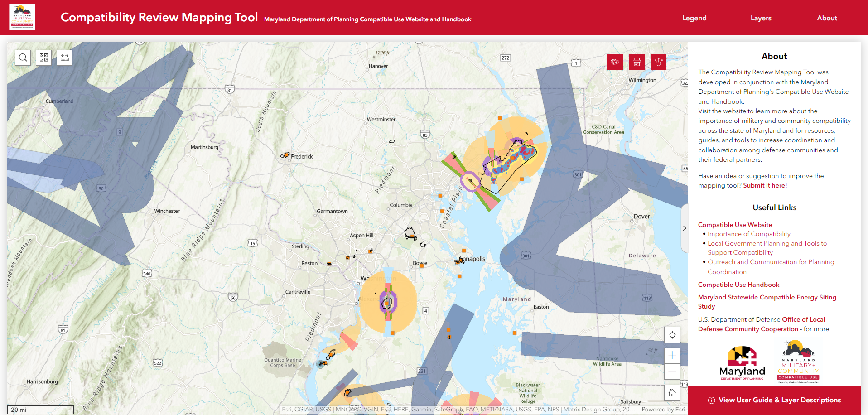Zoom in on the map
This screenshot has width=868, height=415.
[672, 356]
